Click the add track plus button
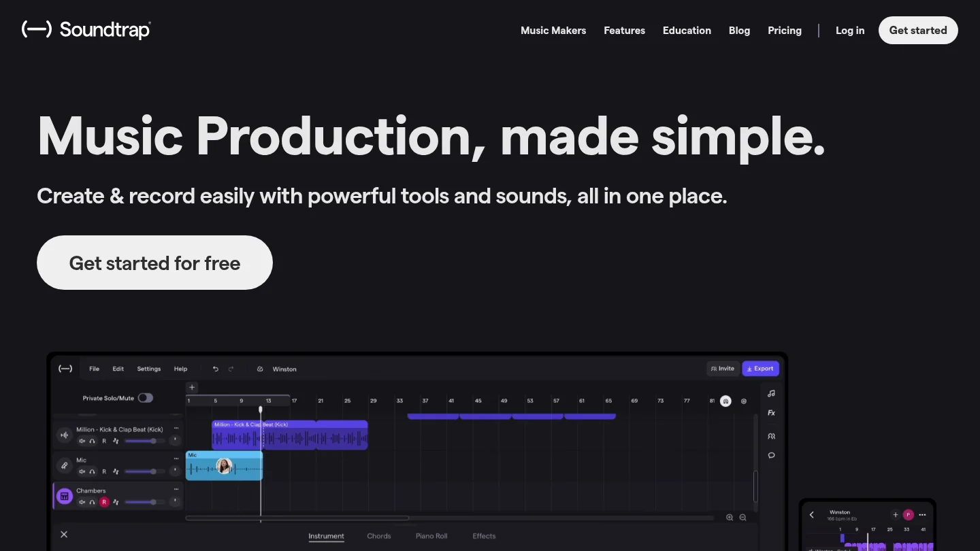Viewport: 980px width, 551px height. (x=192, y=387)
